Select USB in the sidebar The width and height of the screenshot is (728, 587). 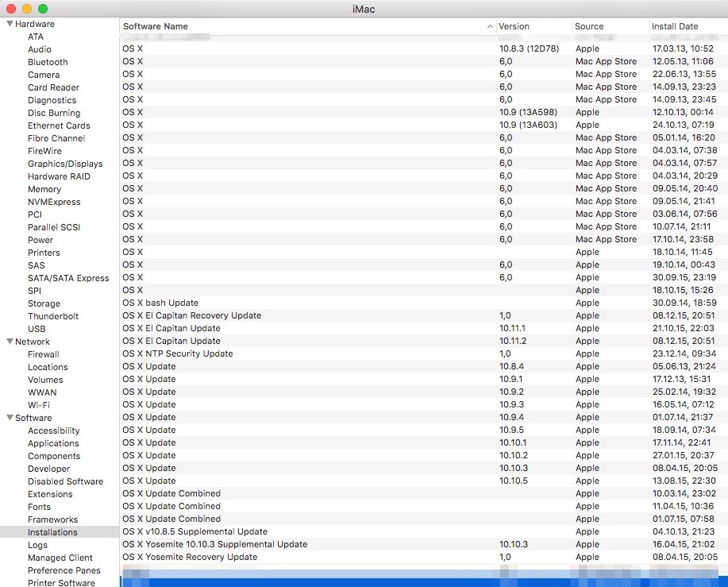point(37,329)
